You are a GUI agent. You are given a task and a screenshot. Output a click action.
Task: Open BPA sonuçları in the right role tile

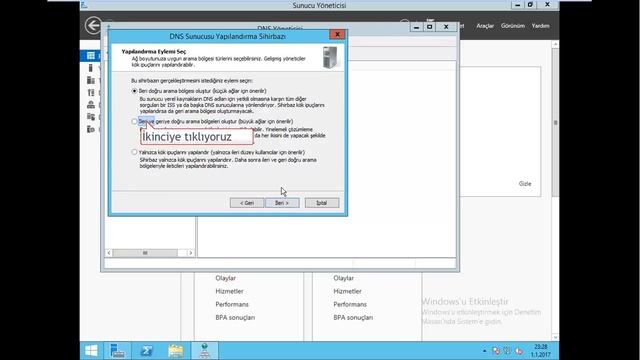click(353, 317)
